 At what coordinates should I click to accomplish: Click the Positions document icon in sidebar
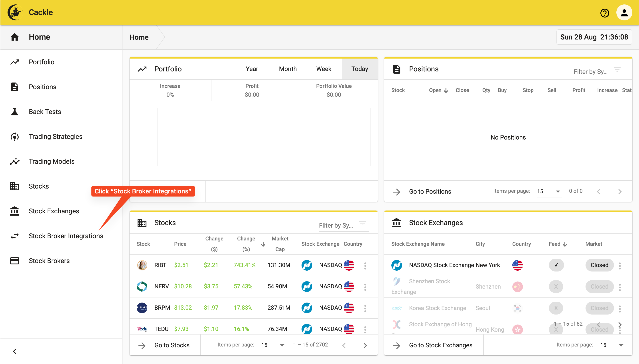[14, 87]
